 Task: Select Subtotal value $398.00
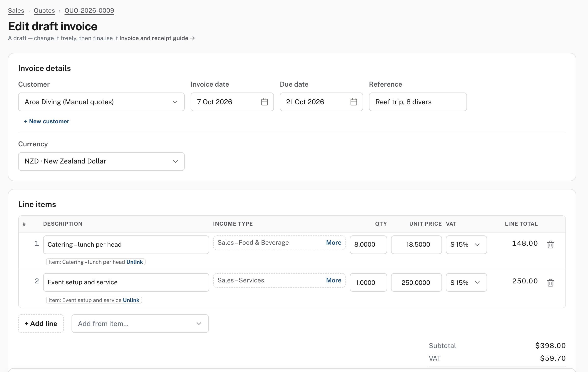tap(550, 346)
